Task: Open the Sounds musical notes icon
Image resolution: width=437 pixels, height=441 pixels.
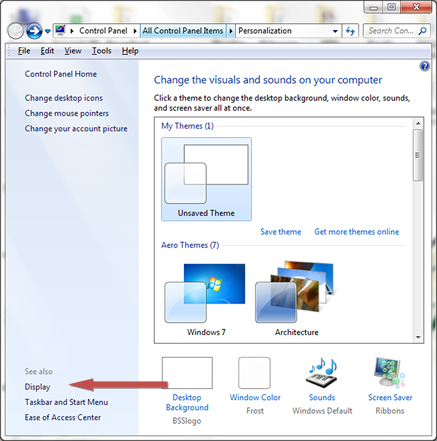Action: [322, 372]
